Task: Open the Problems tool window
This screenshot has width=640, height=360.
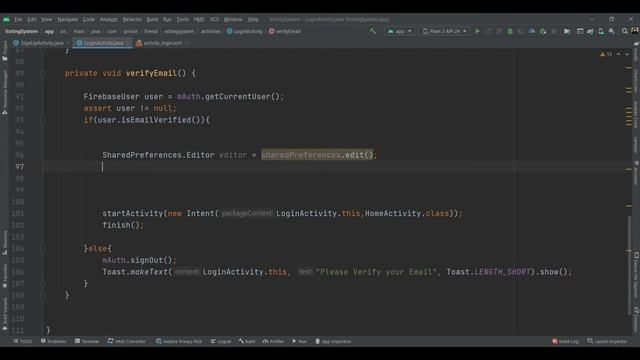Action: point(53,341)
